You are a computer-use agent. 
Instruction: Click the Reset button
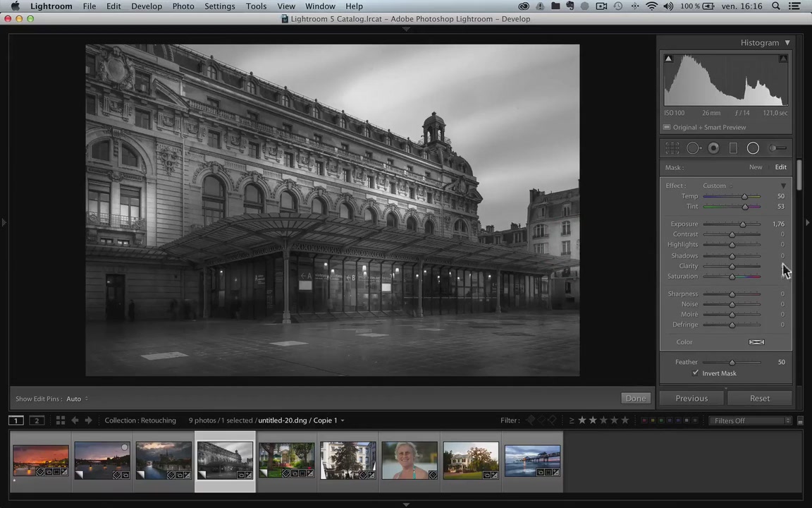(x=759, y=399)
